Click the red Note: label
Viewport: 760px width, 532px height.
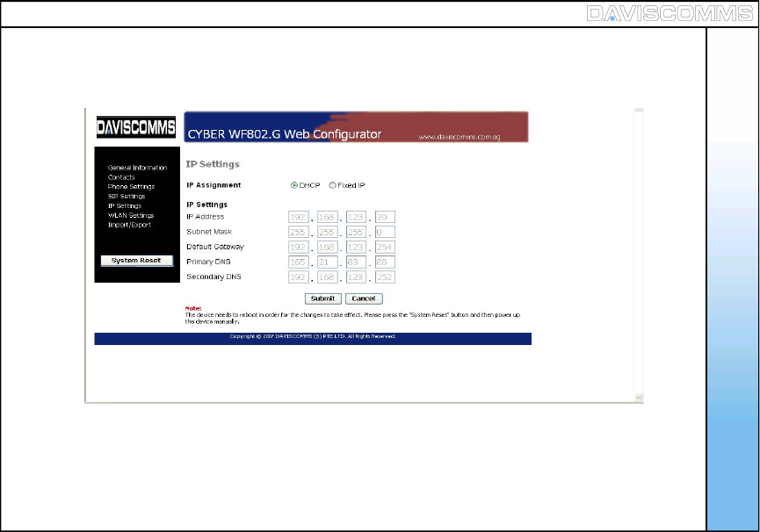193,308
